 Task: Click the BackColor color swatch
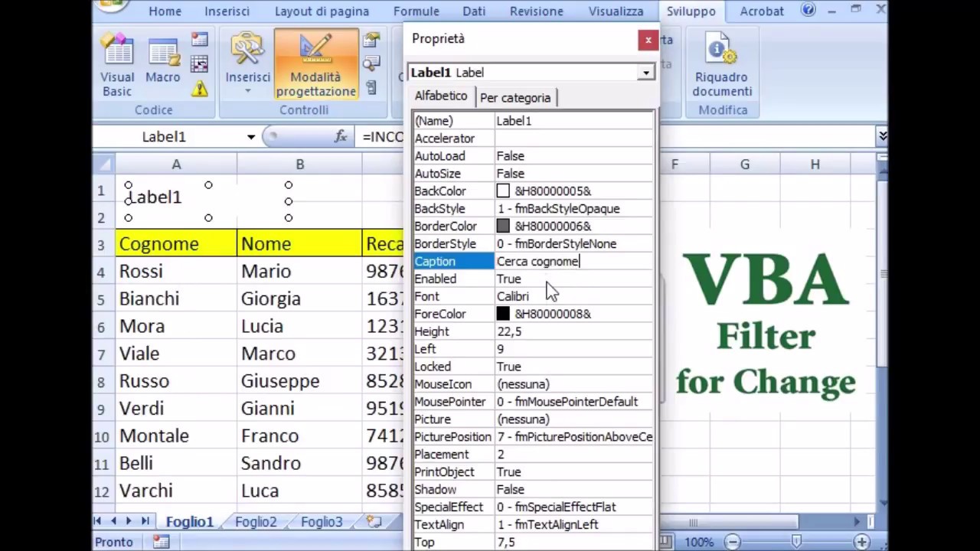click(x=503, y=191)
